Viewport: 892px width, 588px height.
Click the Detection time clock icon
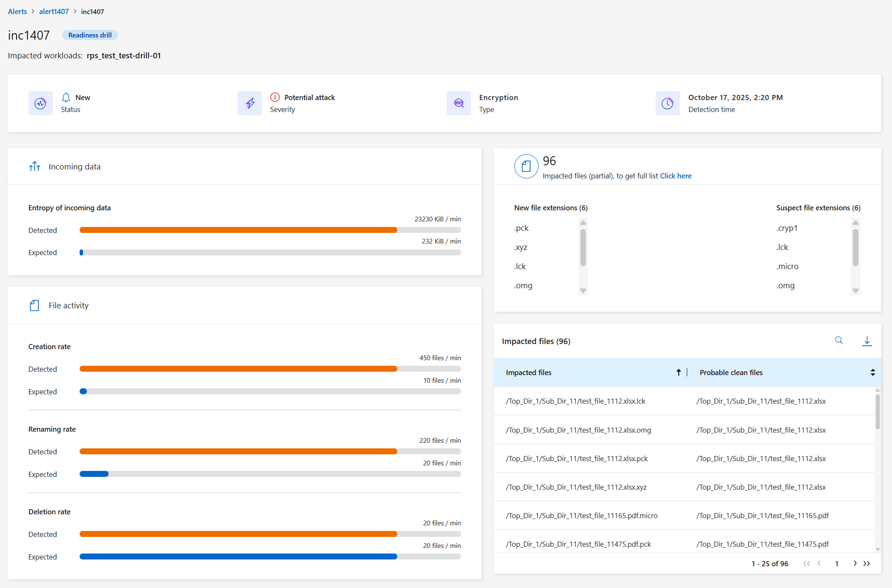click(667, 103)
